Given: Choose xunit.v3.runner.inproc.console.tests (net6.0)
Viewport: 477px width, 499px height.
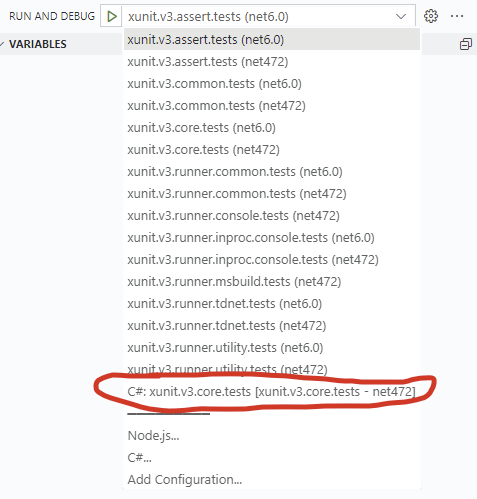Looking at the screenshot, I should click(272, 238).
